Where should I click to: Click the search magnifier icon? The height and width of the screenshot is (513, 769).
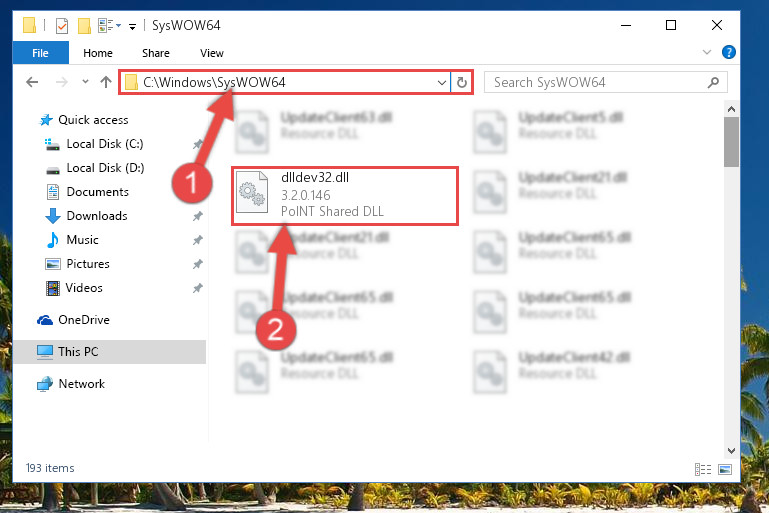714,82
